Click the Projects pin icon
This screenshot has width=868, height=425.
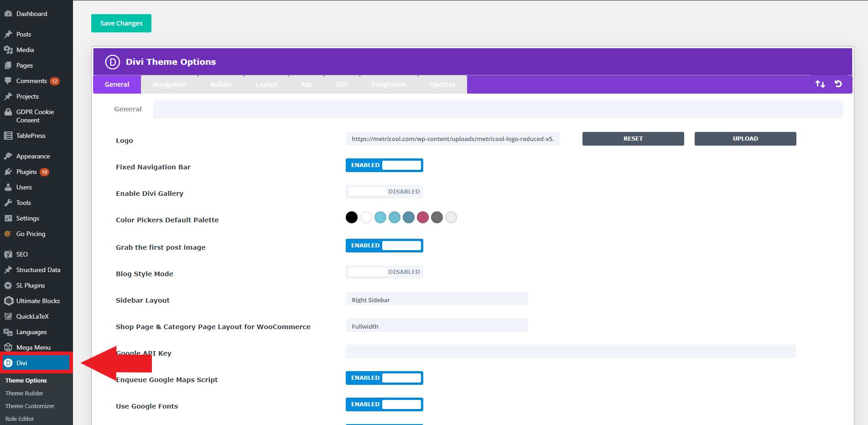[8, 96]
